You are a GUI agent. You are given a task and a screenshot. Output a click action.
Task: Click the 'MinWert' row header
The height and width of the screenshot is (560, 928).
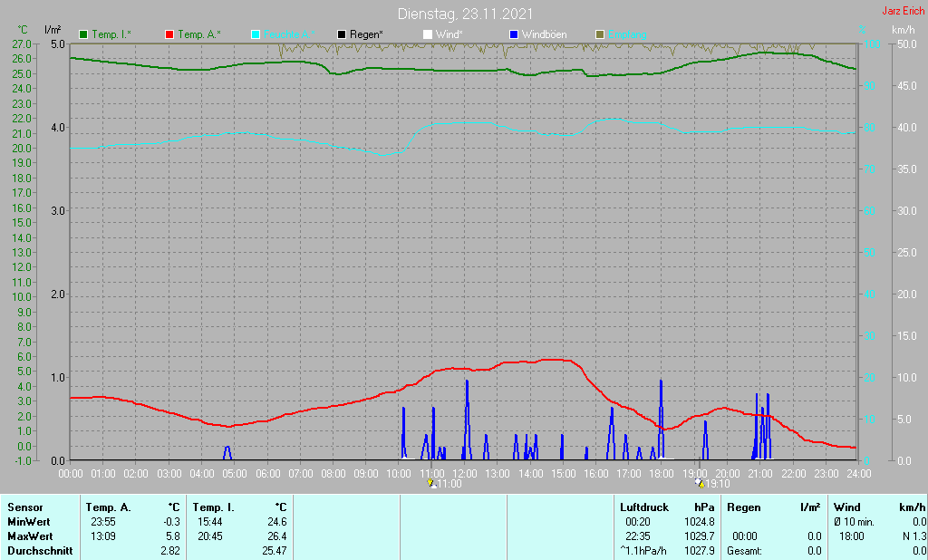29,522
